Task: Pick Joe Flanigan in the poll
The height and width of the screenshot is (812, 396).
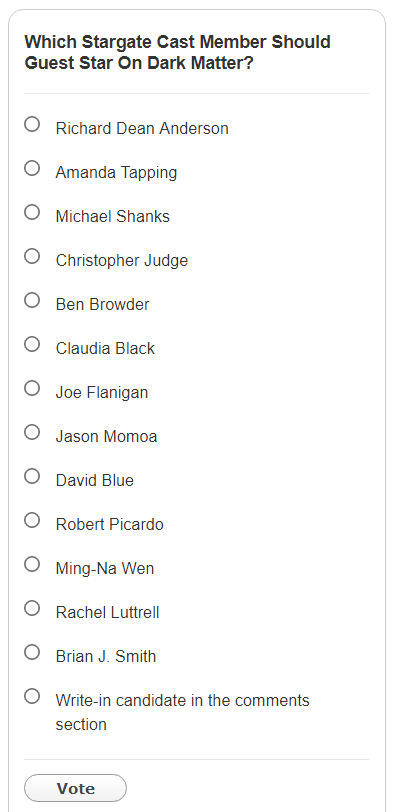Action: [x=32, y=388]
